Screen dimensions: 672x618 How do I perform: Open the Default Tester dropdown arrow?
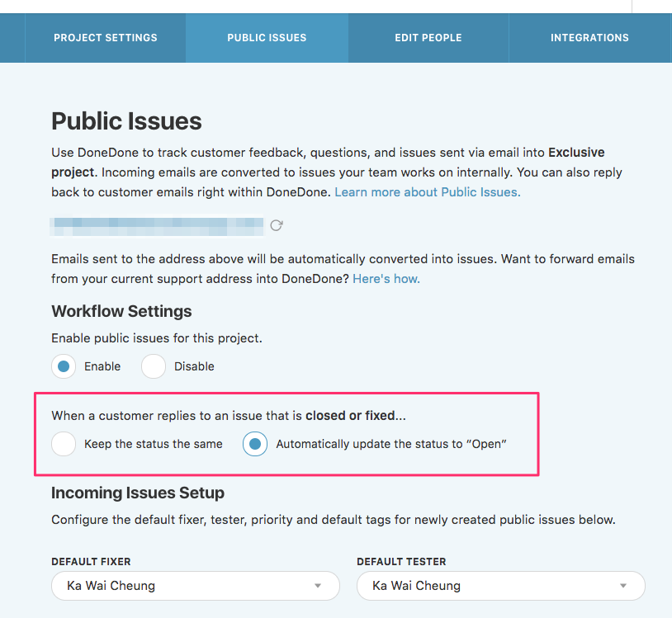[623, 586]
